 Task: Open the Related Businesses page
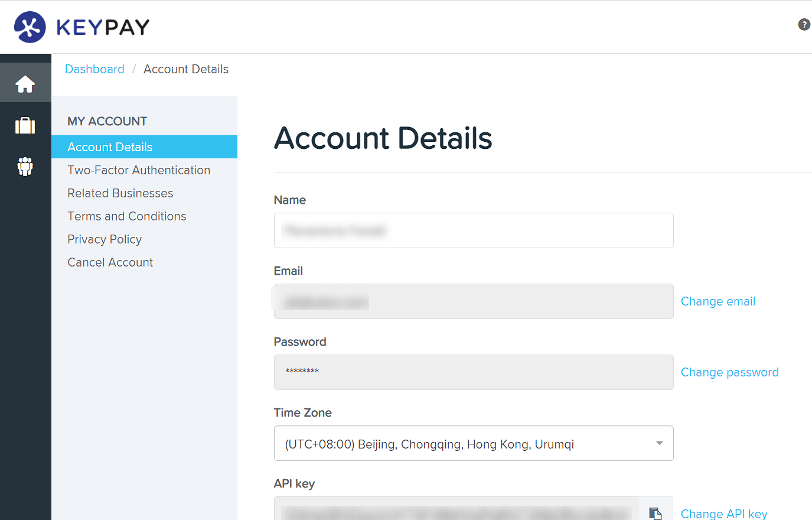[120, 193]
